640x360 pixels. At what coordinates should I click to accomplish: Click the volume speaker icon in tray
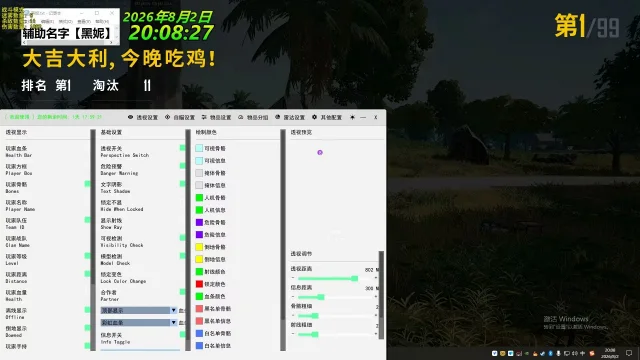point(575,353)
